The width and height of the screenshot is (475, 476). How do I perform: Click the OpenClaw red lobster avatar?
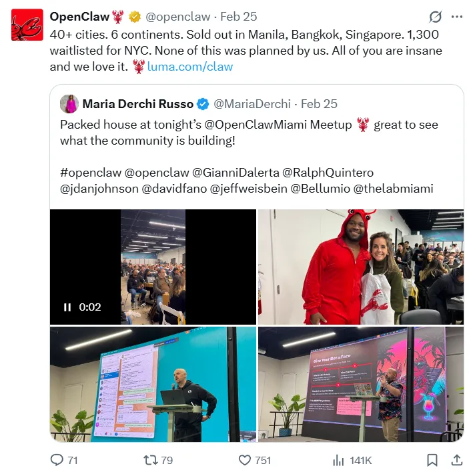[x=27, y=25]
